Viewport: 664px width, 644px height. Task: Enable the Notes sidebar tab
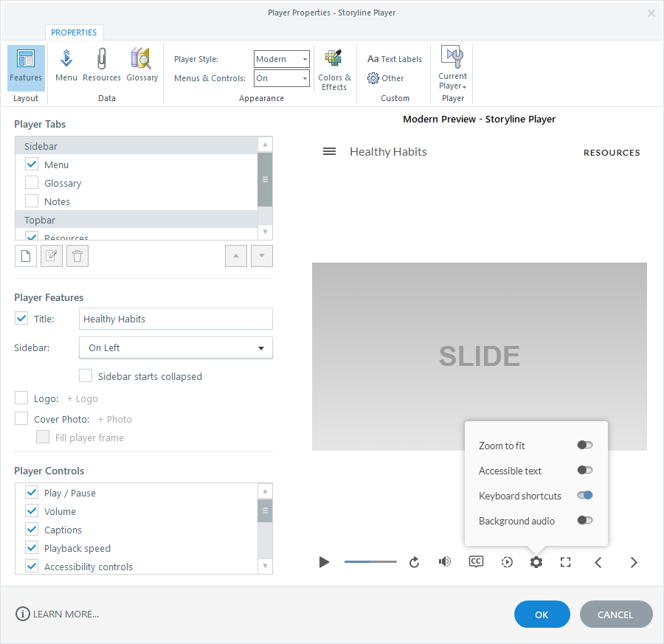tap(32, 201)
